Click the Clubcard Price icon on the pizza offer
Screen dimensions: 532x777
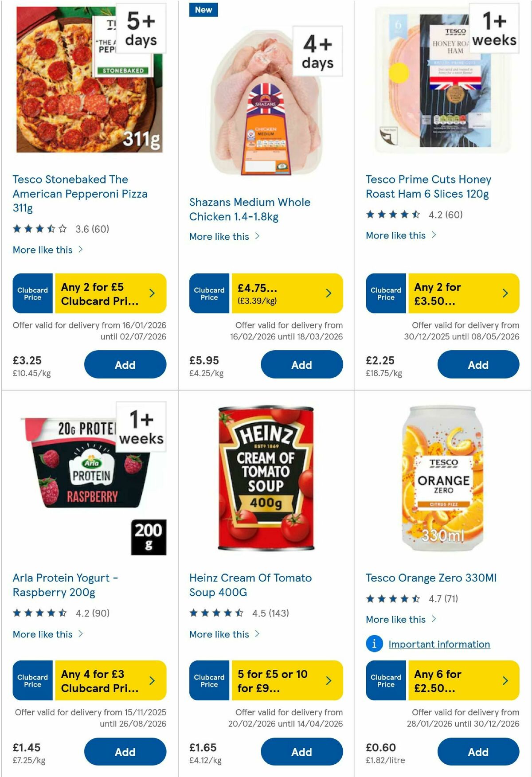coord(32,293)
